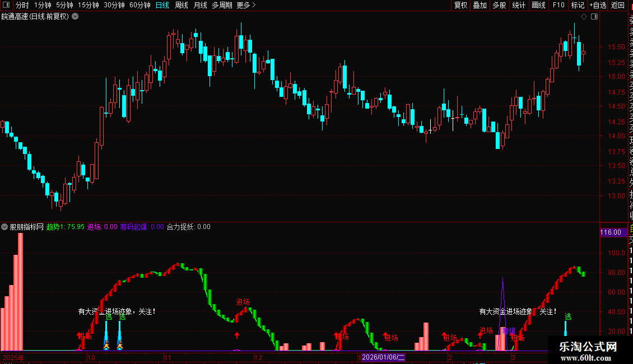The height and width of the screenshot is (364, 633).
Task: Select the 30分钟 period
Action: coord(114,5)
